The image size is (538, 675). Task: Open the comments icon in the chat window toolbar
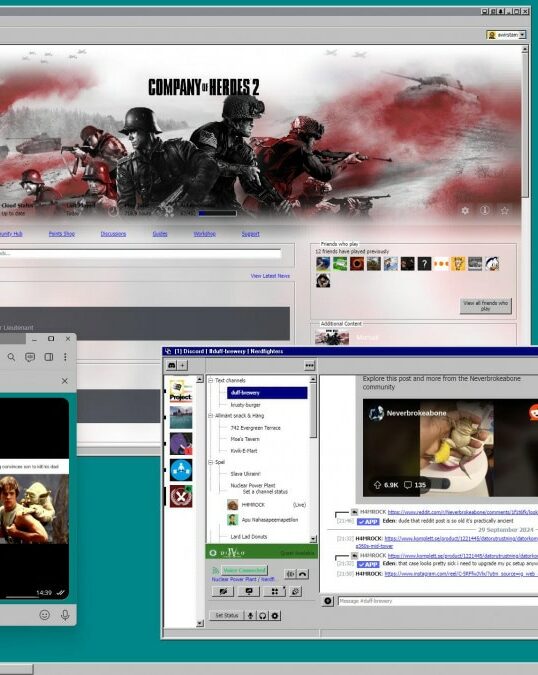(30, 357)
